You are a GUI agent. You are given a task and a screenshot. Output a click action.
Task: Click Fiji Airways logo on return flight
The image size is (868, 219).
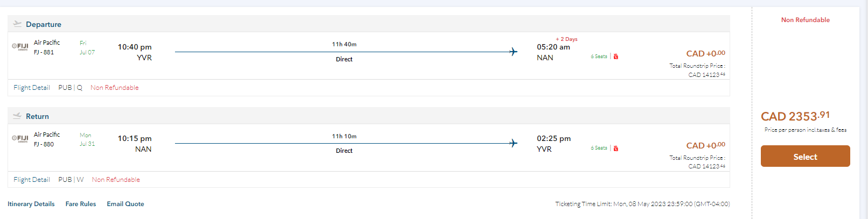point(20,138)
